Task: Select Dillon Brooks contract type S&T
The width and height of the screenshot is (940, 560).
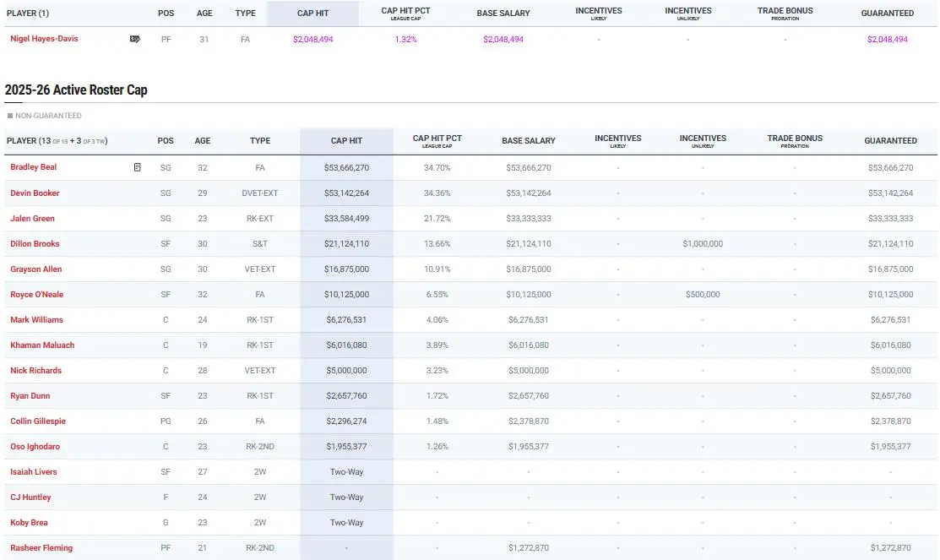Action: click(260, 244)
